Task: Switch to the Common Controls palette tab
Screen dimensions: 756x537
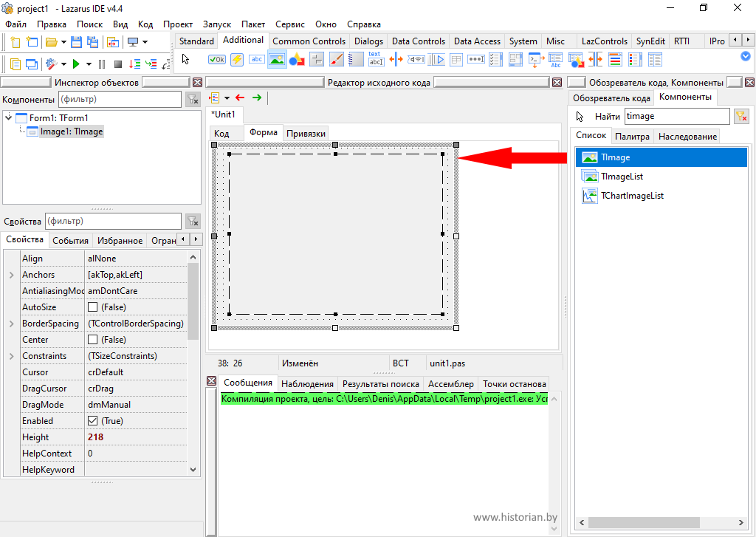Action: (x=309, y=41)
